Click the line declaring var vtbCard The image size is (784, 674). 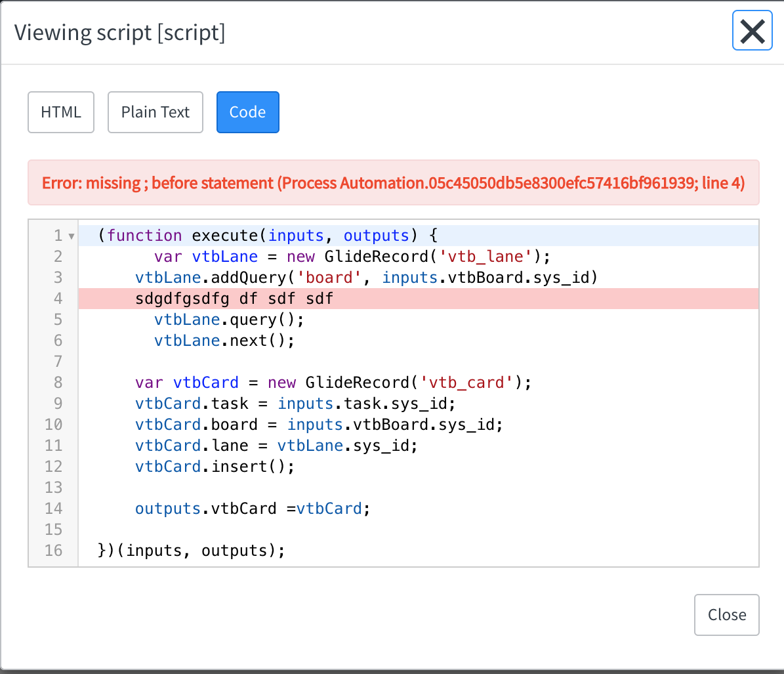click(x=419, y=383)
